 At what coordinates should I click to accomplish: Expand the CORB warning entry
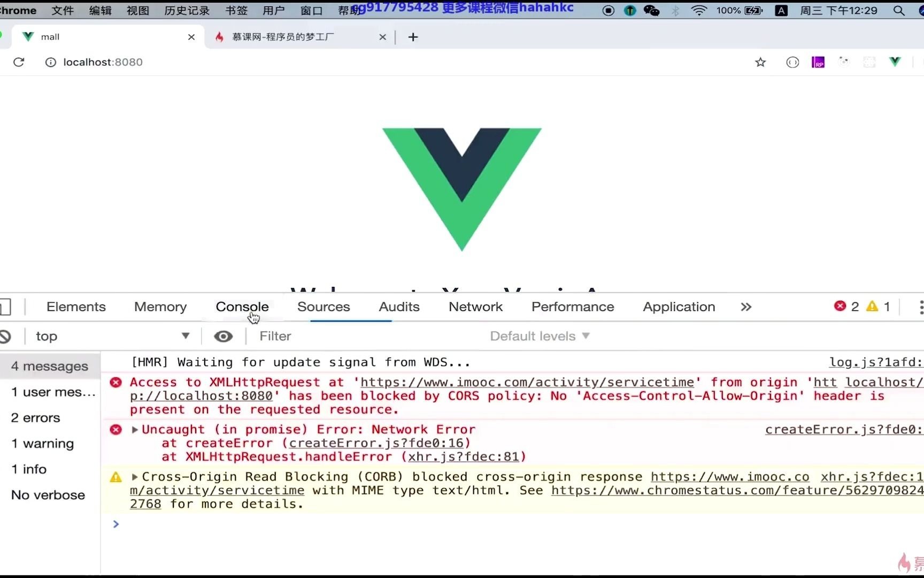(x=135, y=476)
